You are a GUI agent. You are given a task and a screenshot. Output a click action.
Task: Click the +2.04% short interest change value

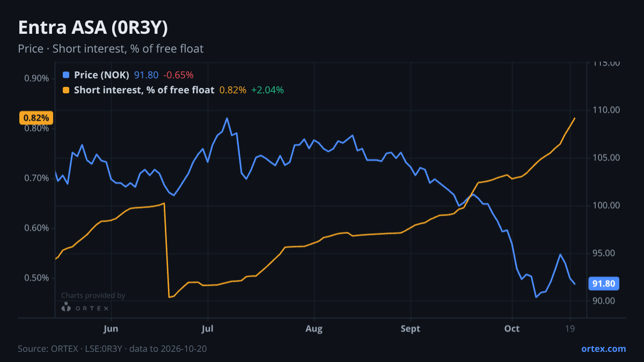click(x=267, y=90)
